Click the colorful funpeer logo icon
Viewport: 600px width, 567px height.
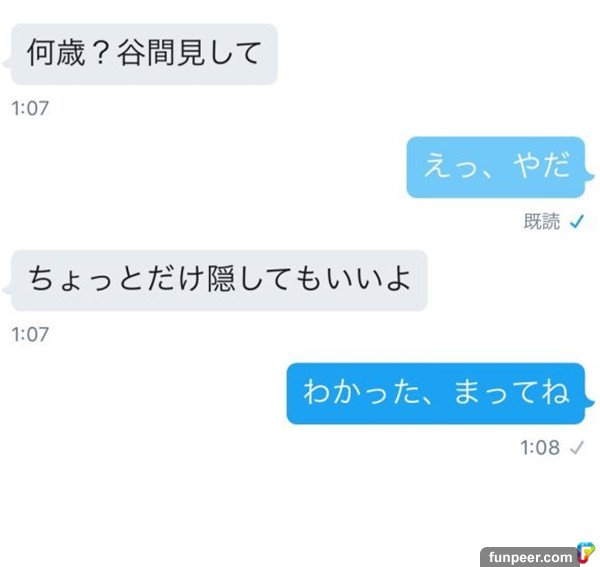tap(585, 554)
